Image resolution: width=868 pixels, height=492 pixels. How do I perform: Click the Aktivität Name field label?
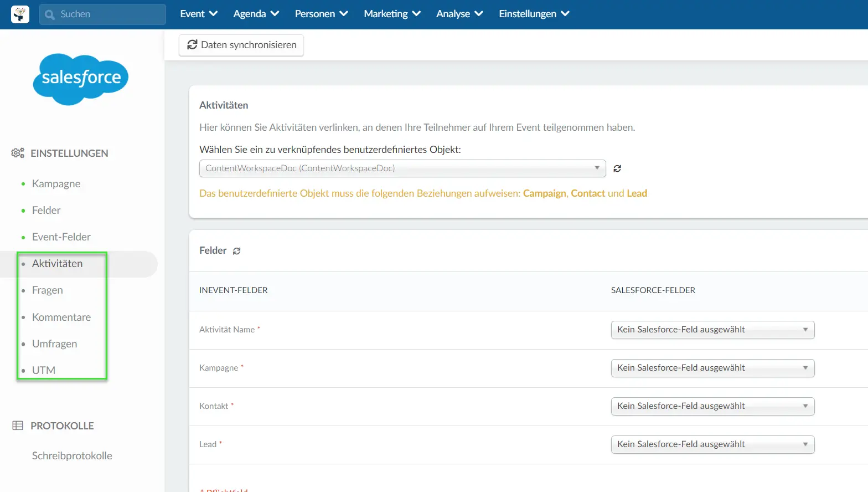coord(227,330)
